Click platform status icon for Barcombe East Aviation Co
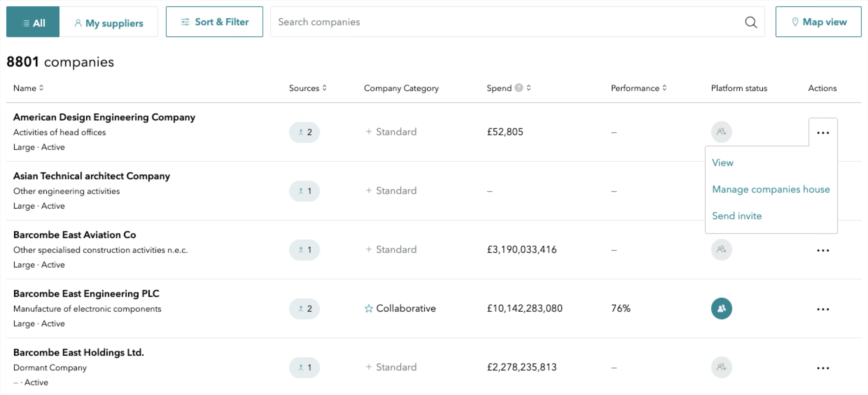The height and width of the screenshot is (395, 868). [x=721, y=249]
